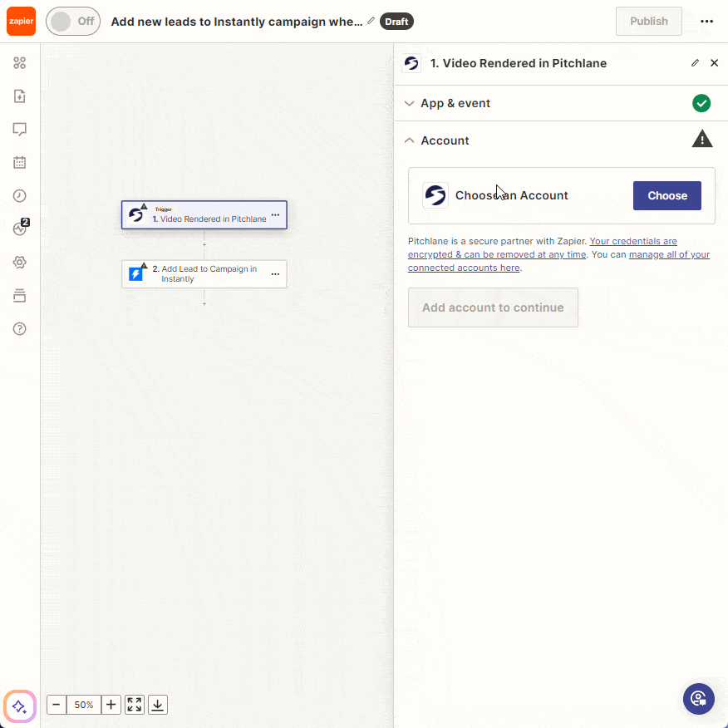The height and width of the screenshot is (728, 728).
Task: Open the support chat bubble button
Action: (x=699, y=699)
